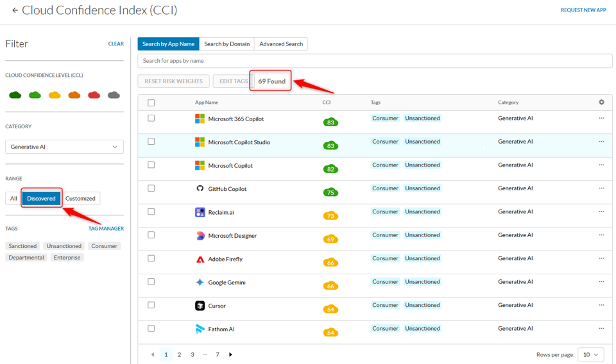Check the Cursor row checkbox
Screen dimensions: 616x364
[x=151, y=305]
